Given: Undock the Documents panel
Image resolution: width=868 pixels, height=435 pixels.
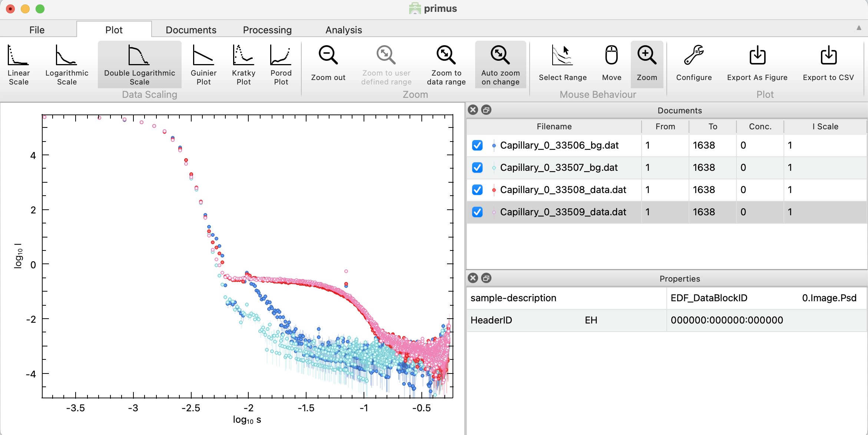Looking at the screenshot, I should [x=486, y=110].
